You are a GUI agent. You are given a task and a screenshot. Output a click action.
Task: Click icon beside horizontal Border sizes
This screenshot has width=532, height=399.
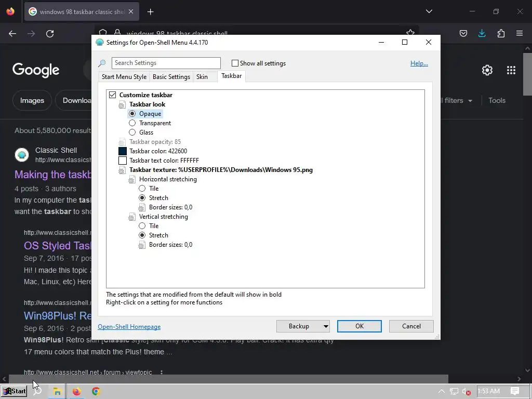pos(142,208)
